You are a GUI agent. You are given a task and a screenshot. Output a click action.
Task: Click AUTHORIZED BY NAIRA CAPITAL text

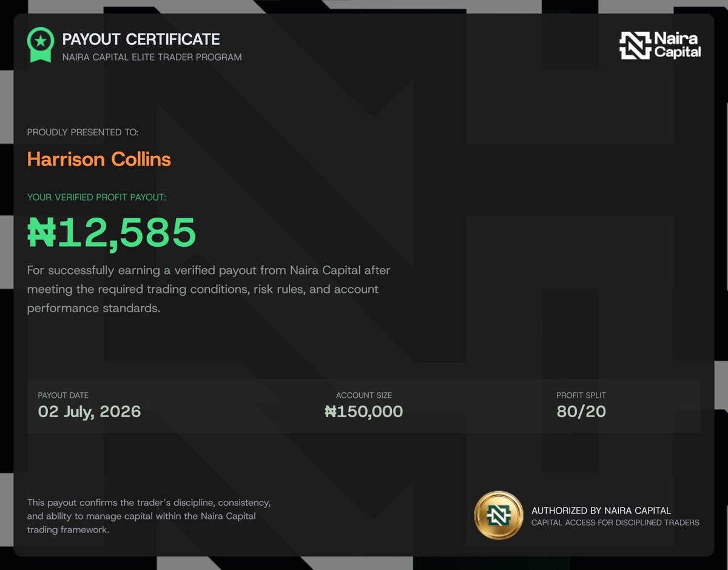click(601, 511)
